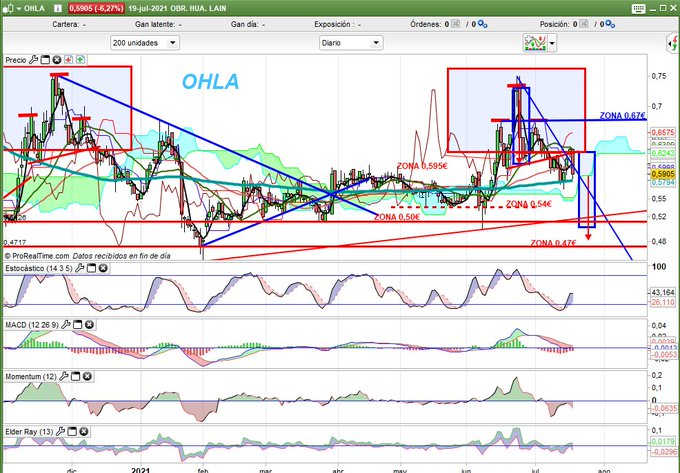Click the red 0,5905 (-6,27%) price badge
680x473 pixels.
point(96,8)
